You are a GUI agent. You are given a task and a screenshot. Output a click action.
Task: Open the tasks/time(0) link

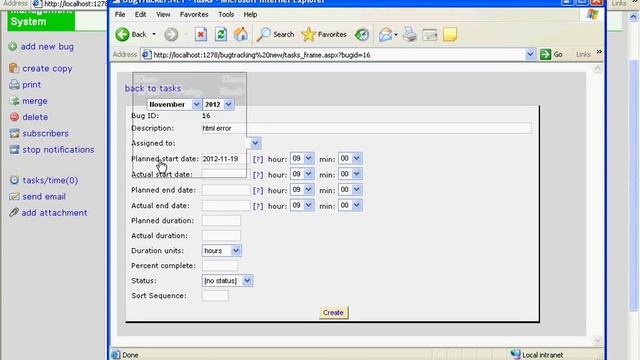50,180
